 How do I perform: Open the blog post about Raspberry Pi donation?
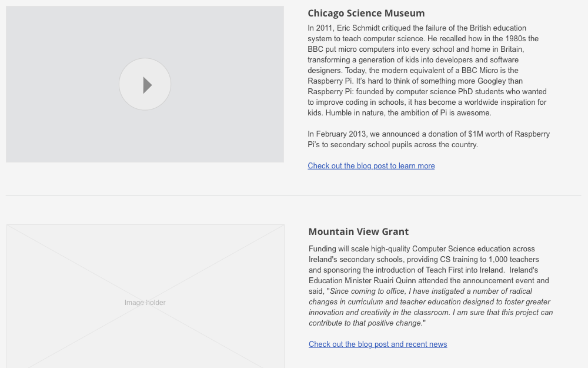point(371,165)
